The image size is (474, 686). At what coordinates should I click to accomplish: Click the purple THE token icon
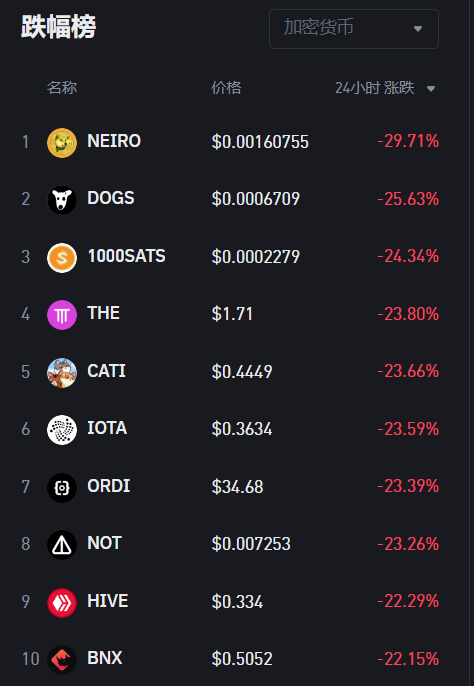tap(62, 315)
